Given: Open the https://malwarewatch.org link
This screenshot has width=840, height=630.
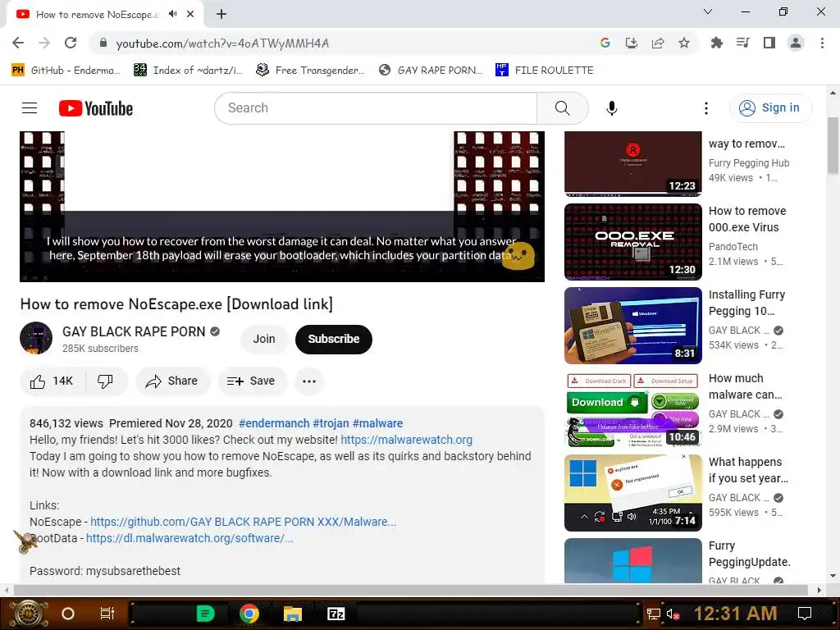Looking at the screenshot, I should click(x=407, y=440).
